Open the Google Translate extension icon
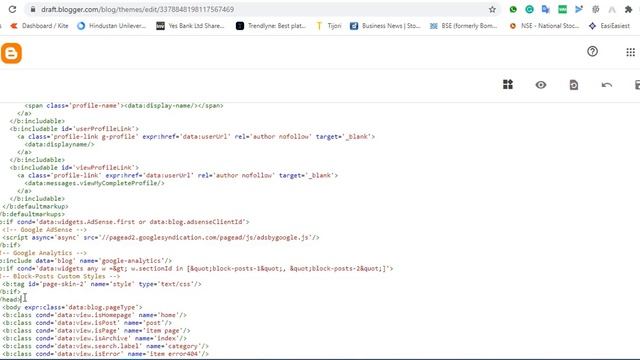This screenshot has width=640, height=360. tap(546, 9)
